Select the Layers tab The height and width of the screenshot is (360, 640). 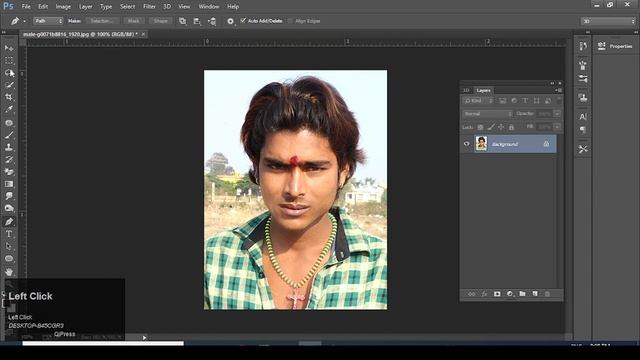484,90
